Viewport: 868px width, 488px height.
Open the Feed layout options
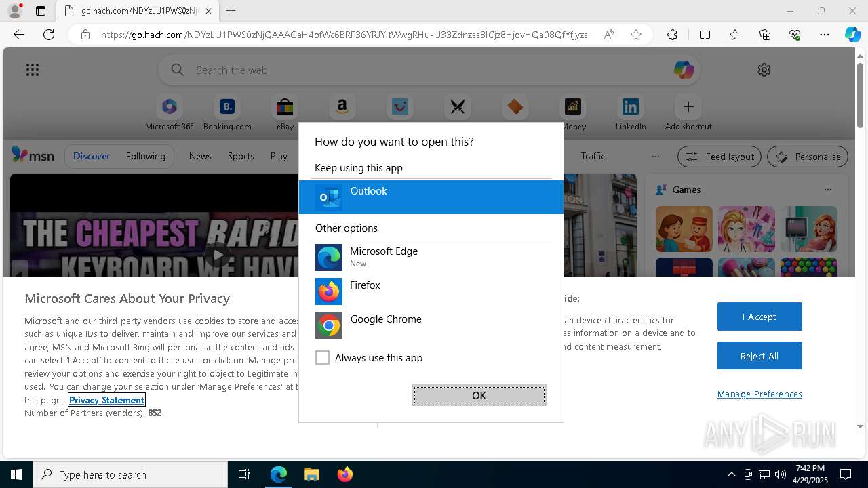[x=719, y=157]
